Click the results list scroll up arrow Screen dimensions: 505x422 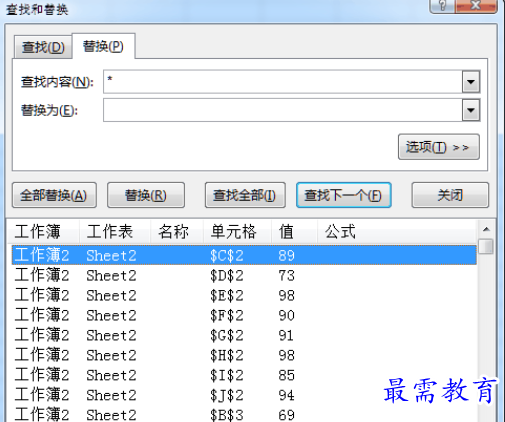(486, 229)
